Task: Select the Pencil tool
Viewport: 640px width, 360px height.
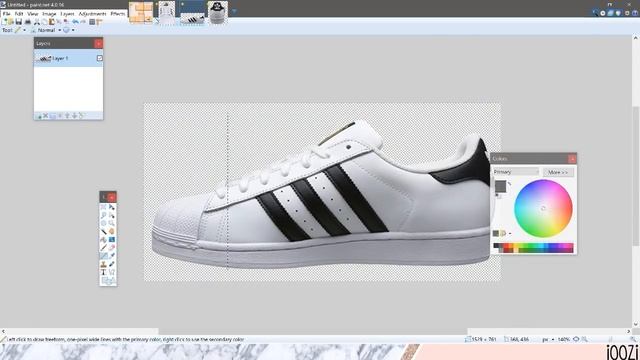Action: (x=104, y=256)
